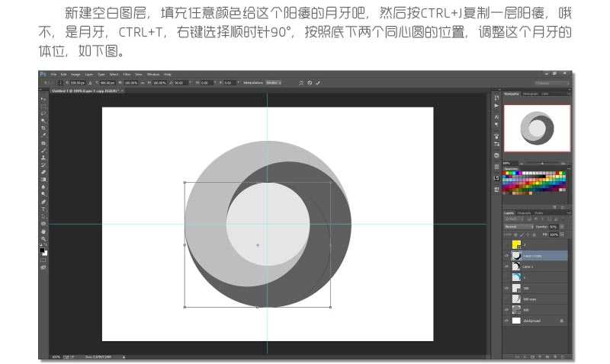Viewport: 610px width, 364px height.
Task: Select the Type tool in the toolbar
Action: [43, 208]
